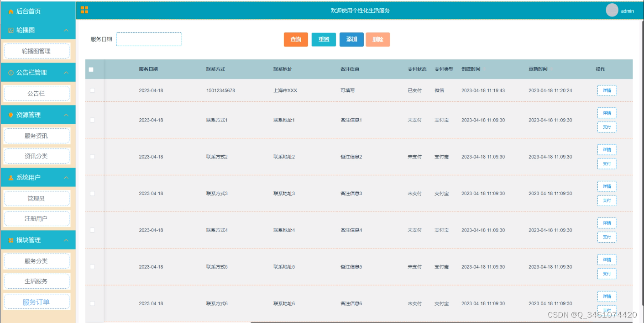Collapse the 轮播图 section chevron

66,30
